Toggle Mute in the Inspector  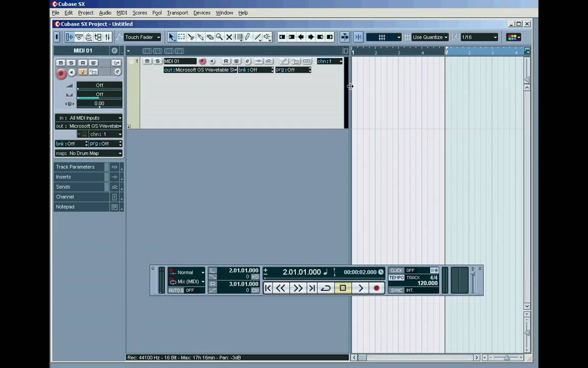pyautogui.click(x=61, y=63)
